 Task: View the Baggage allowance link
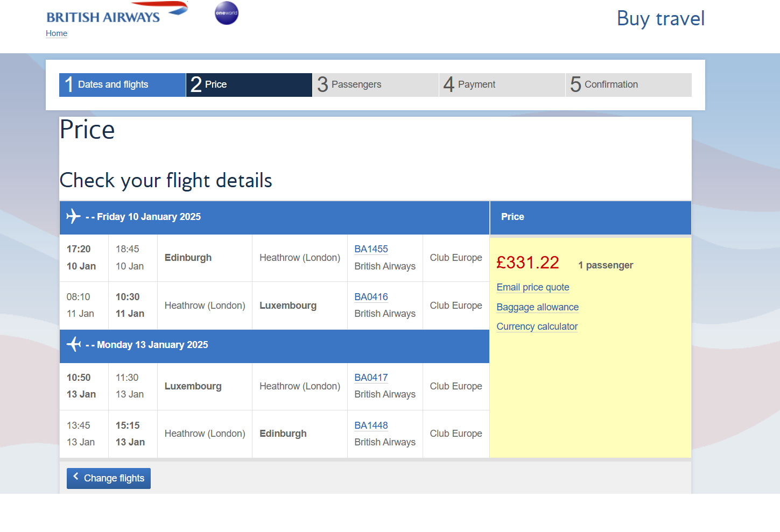coord(537,307)
